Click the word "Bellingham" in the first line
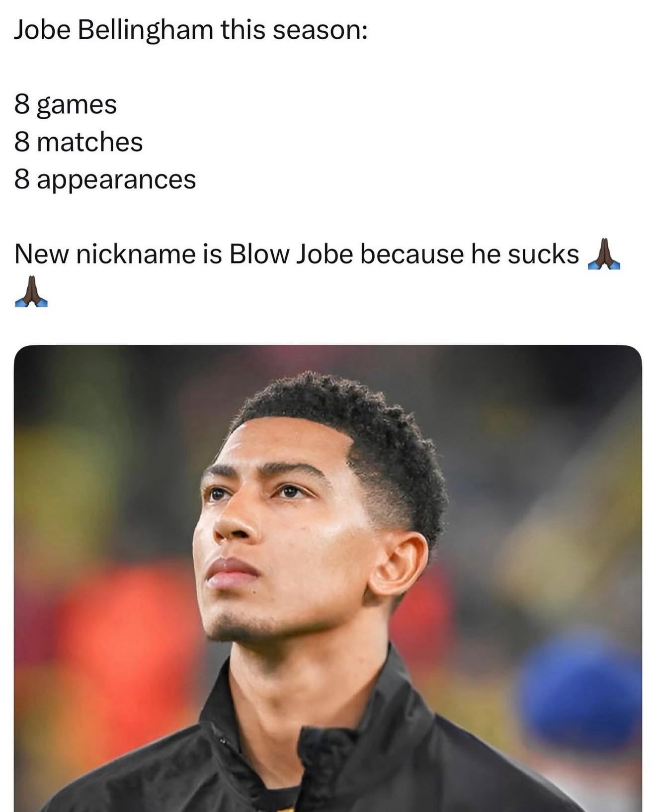 pyautogui.click(x=145, y=30)
